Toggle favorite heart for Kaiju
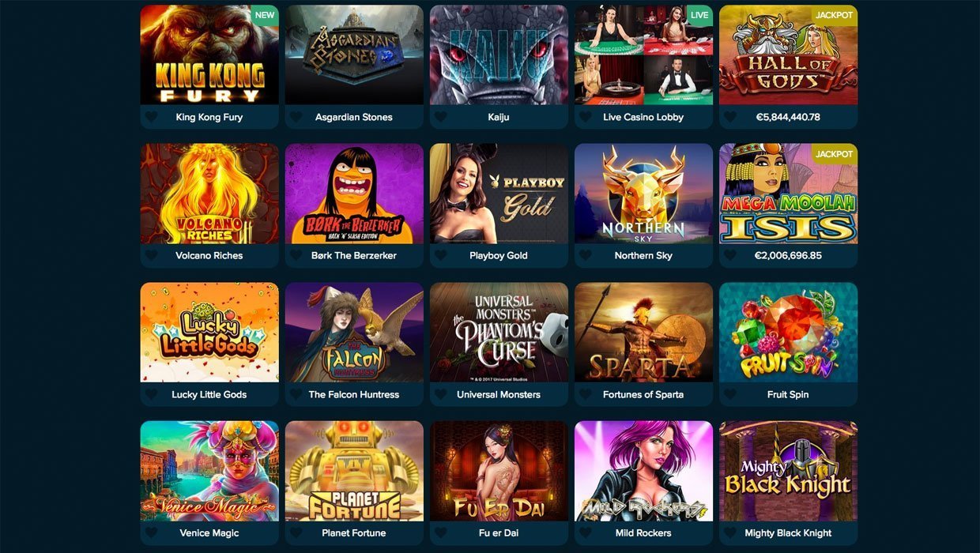 coord(441,117)
